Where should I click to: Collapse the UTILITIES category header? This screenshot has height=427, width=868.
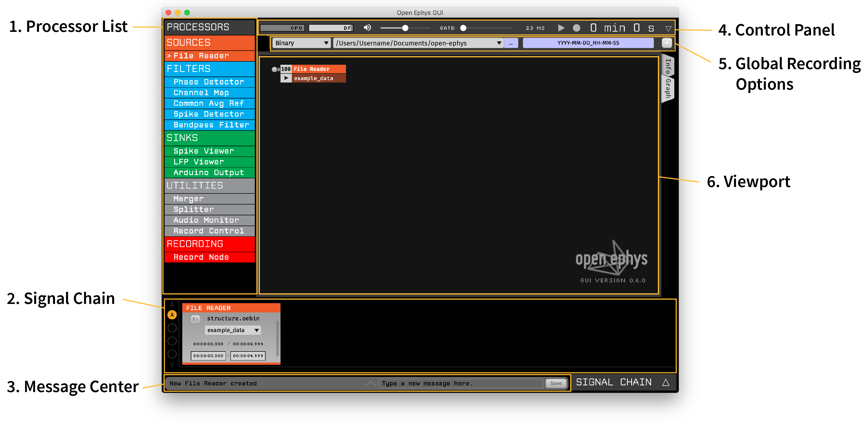coord(210,185)
